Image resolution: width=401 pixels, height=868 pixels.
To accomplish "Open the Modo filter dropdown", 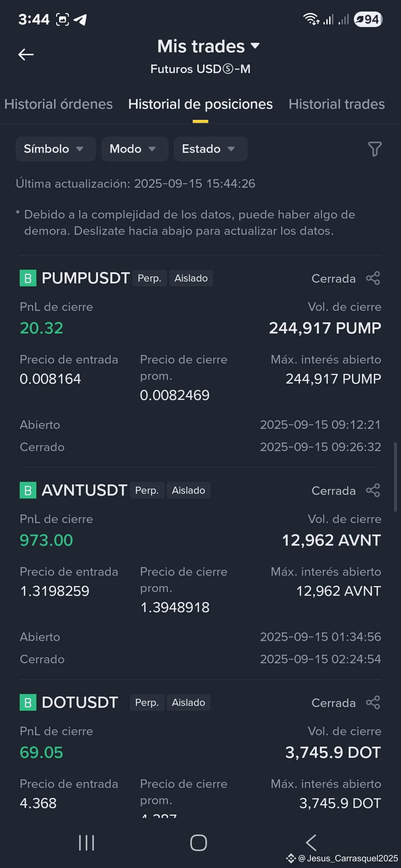I will 135,149.
